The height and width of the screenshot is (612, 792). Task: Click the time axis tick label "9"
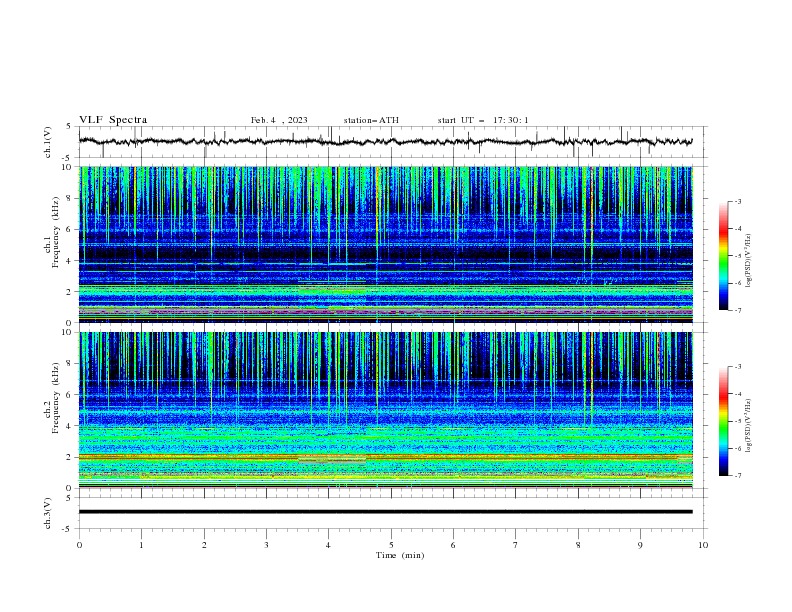point(640,545)
